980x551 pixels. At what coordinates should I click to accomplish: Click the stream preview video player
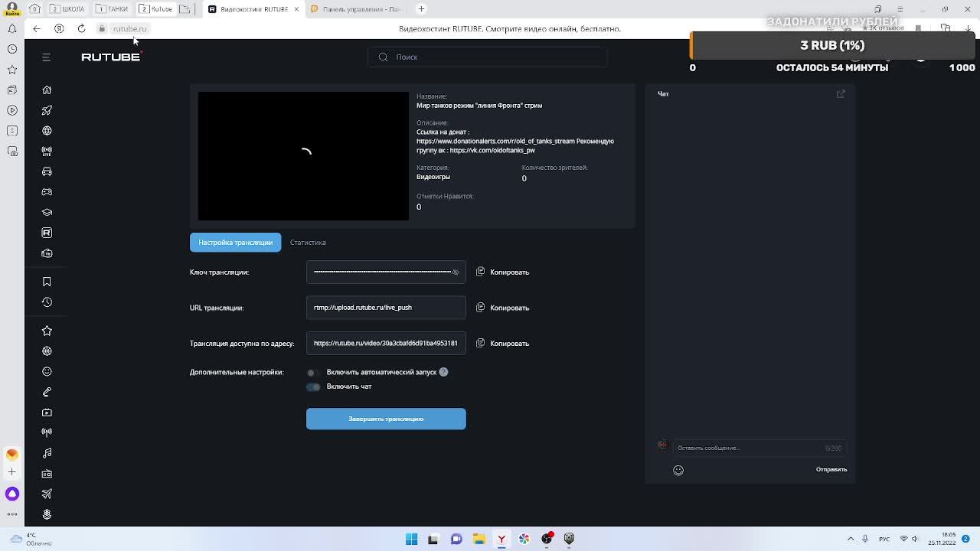tap(303, 156)
